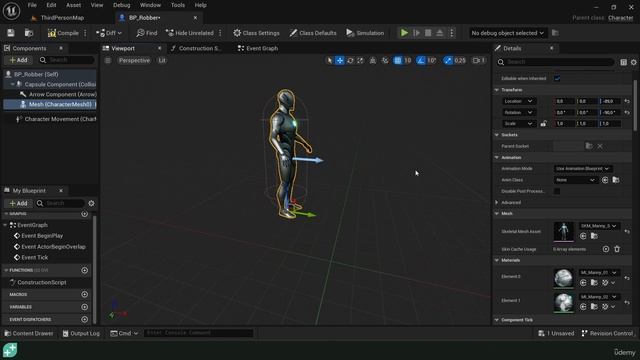Add a new event dispatcher with plus icon
Image resolution: width=640 pixels, height=360 pixels.
pos(84,320)
